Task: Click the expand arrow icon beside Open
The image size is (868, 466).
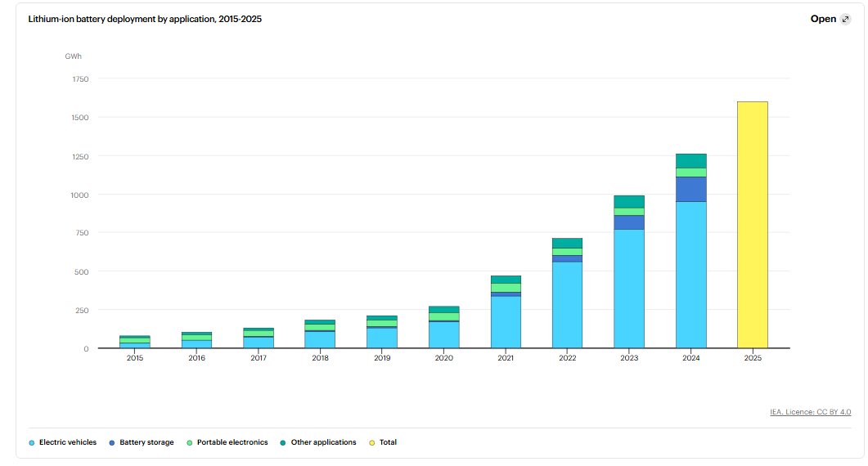Action: (845, 19)
